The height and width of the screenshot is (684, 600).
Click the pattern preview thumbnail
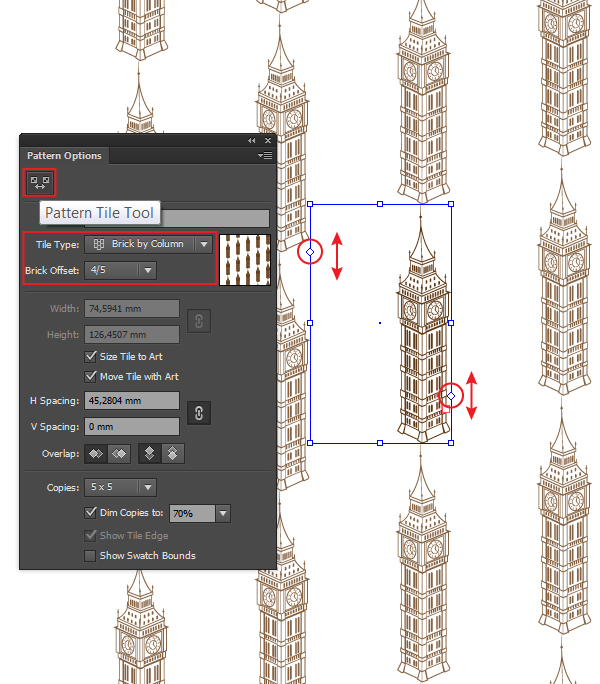tap(245, 260)
